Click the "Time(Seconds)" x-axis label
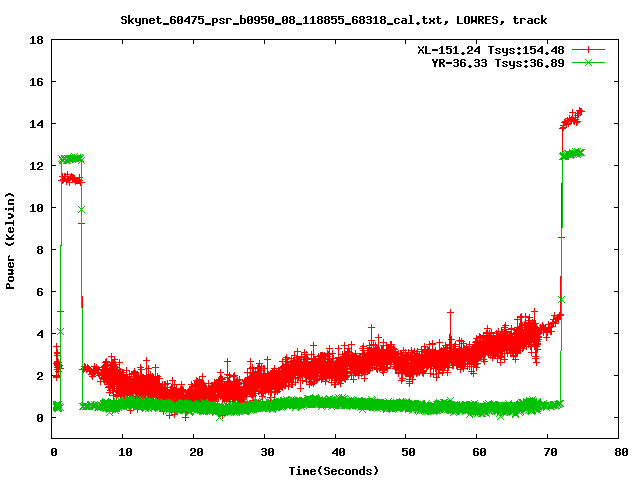Viewport: 640px width, 480px height. tap(333, 471)
